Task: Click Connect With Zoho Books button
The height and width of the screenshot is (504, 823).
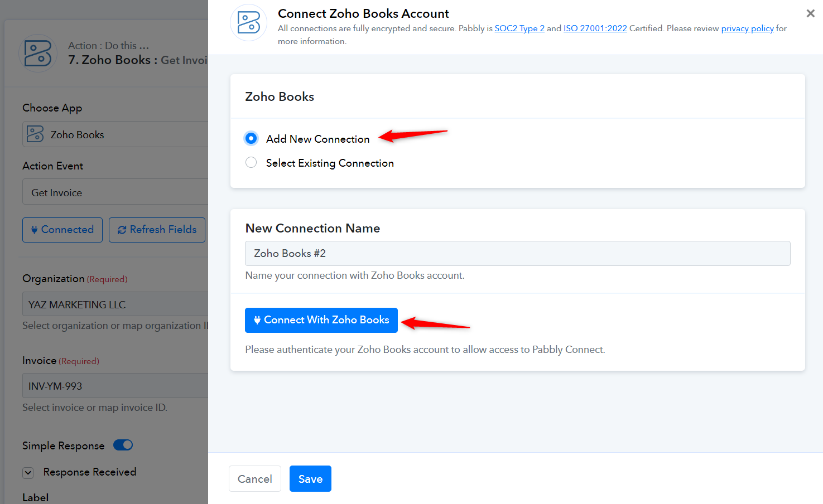Action: click(321, 320)
